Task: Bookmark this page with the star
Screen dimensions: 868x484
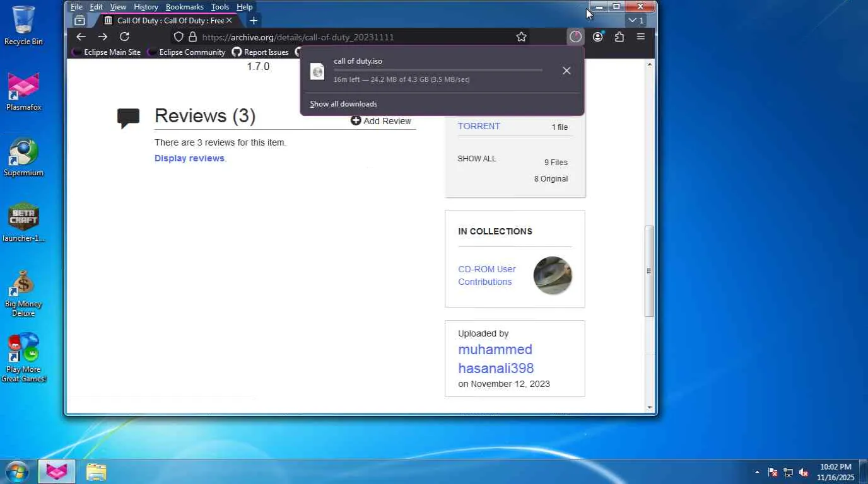Action: coord(521,37)
